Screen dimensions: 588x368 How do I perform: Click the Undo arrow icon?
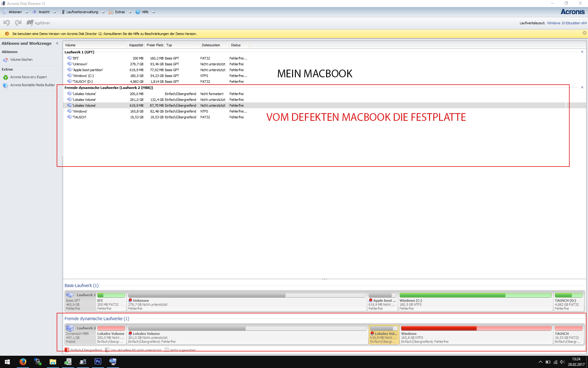click(6, 23)
